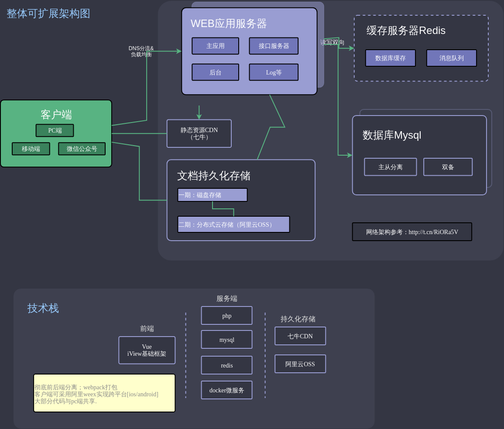The image size is (504, 429).
Task: Click the 技术栈 section title
Action: click(x=43, y=308)
